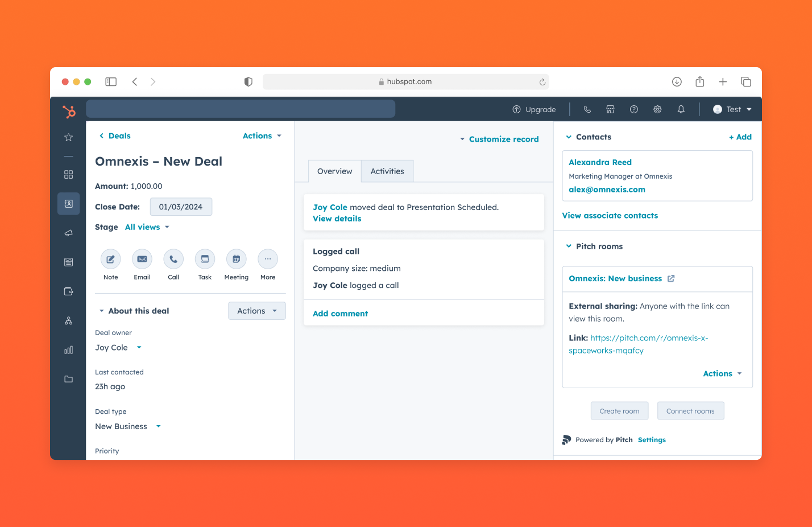Open the calling phone icon in top bar
Screen dimensions: 812x527
[x=587, y=109]
